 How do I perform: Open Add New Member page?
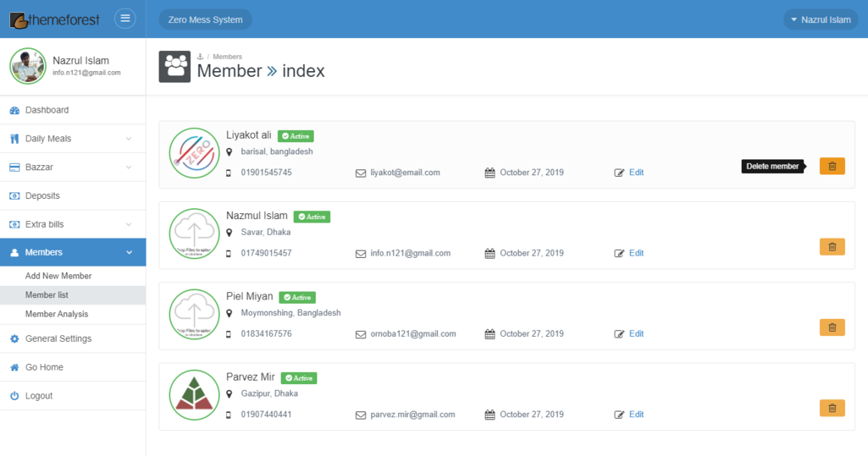tap(58, 276)
